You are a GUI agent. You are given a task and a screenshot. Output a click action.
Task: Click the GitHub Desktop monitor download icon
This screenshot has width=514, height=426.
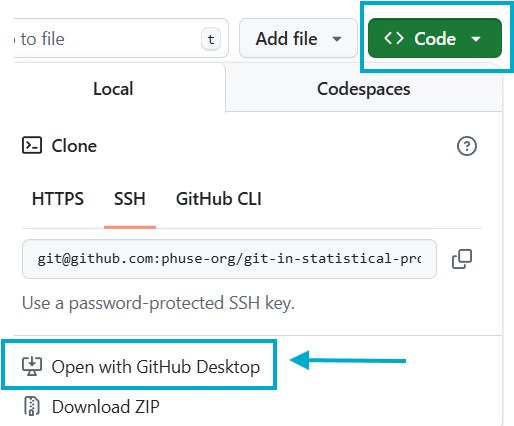tap(32, 366)
